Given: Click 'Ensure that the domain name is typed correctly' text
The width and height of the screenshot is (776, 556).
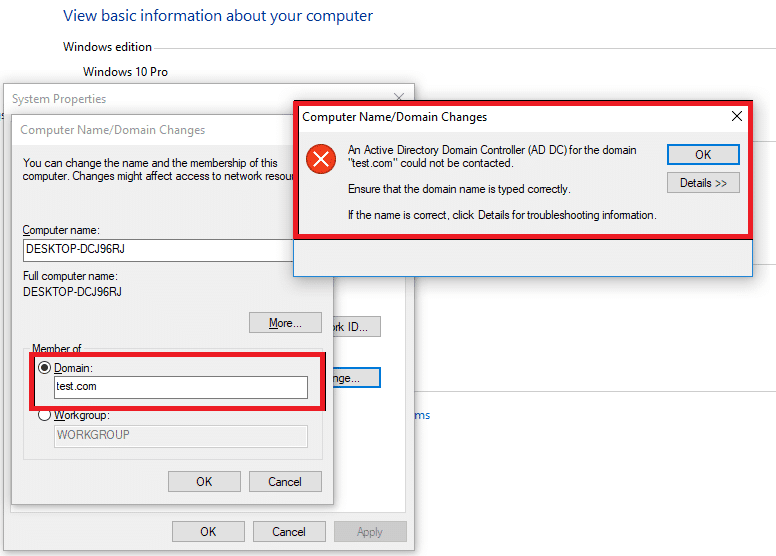Looking at the screenshot, I should click(x=459, y=189).
